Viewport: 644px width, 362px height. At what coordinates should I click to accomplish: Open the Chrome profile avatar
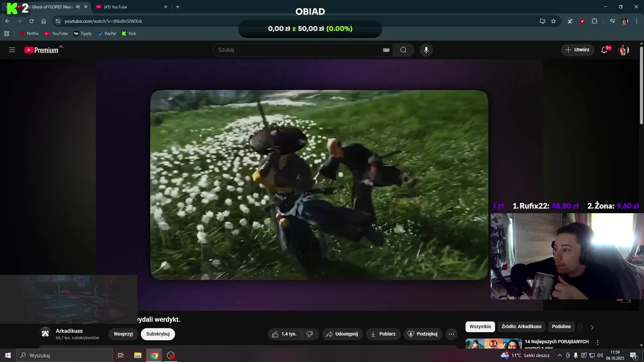624,21
